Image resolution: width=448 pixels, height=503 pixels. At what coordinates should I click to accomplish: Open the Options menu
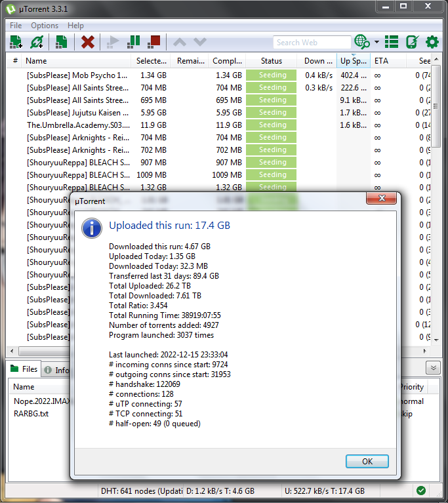(x=45, y=26)
